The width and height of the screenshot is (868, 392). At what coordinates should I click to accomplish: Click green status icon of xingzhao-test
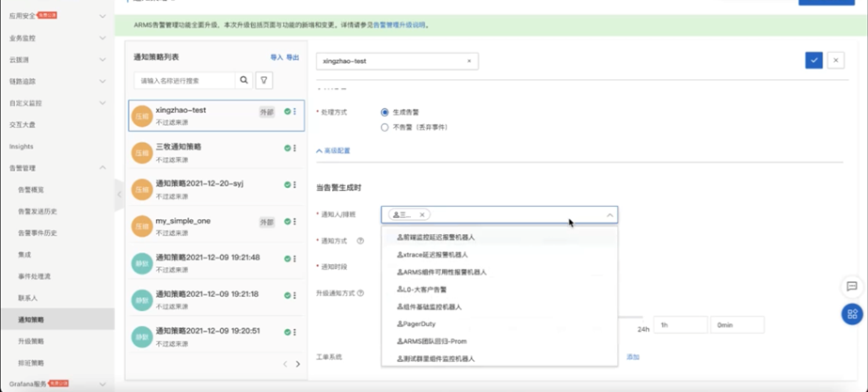coord(288,111)
